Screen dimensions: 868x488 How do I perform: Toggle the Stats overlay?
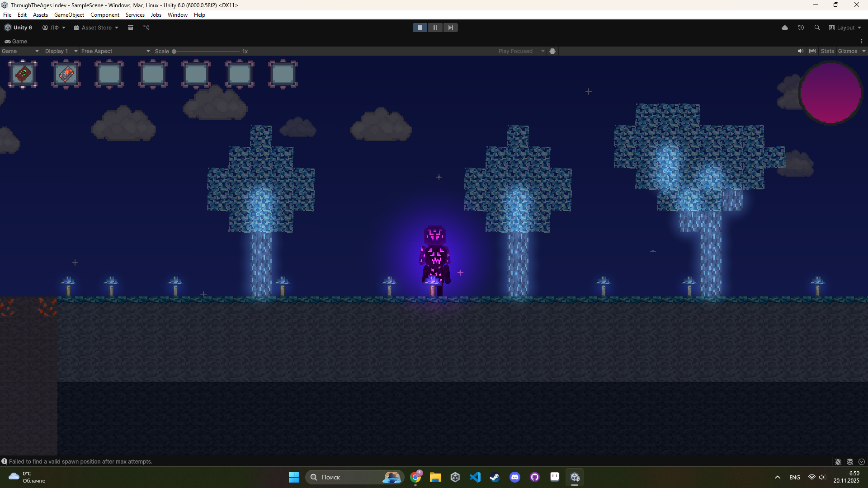(827, 51)
